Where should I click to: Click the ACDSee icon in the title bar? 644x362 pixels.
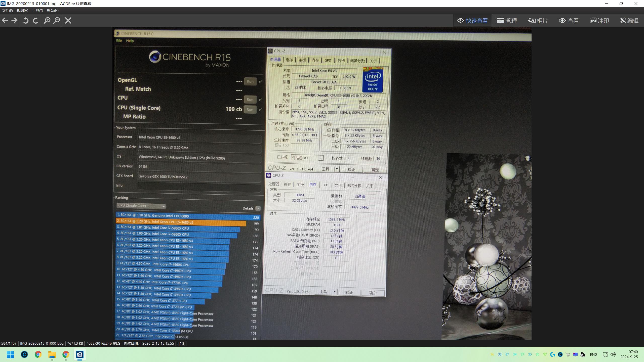click(x=3, y=4)
